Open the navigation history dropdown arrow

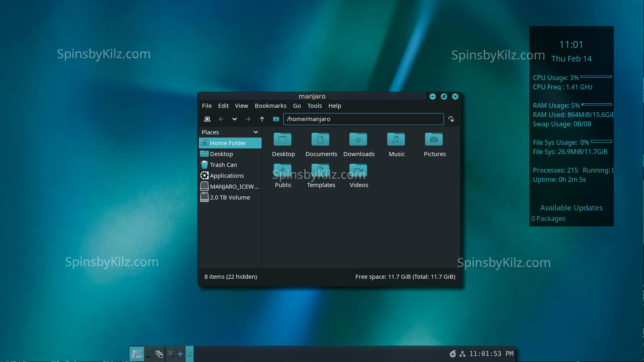pyautogui.click(x=235, y=119)
